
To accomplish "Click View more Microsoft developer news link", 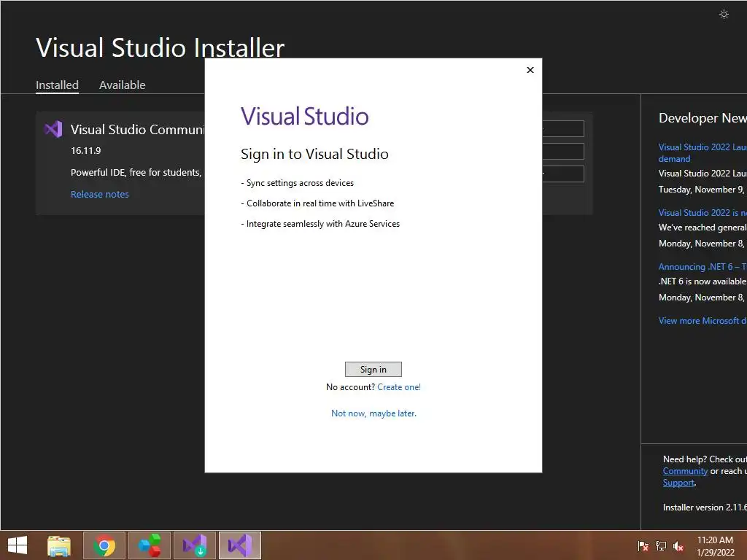I will pyautogui.click(x=703, y=321).
